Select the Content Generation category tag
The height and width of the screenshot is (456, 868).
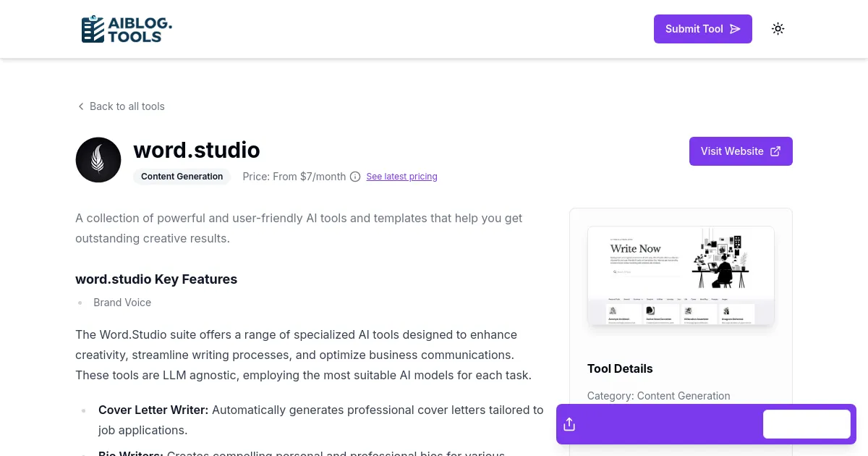[182, 177]
